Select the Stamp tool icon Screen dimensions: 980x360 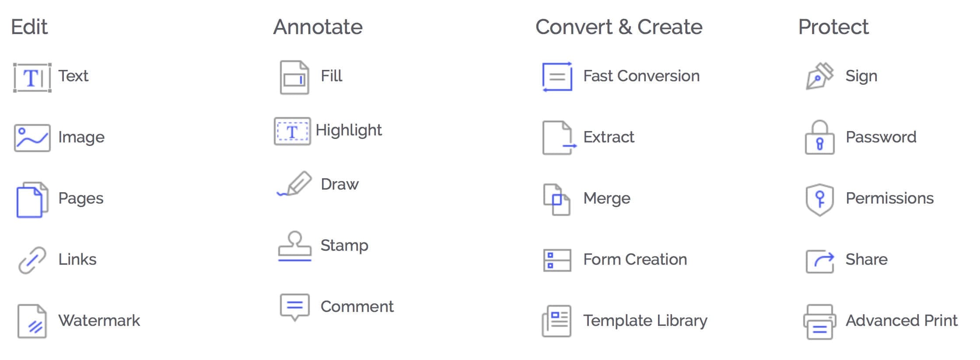(295, 246)
